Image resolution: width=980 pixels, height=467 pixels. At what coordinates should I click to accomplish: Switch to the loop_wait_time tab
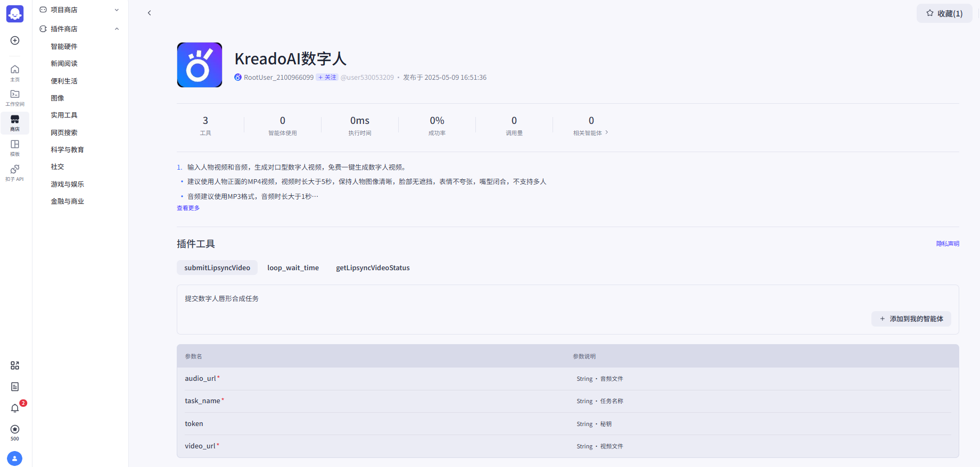tap(293, 268)
